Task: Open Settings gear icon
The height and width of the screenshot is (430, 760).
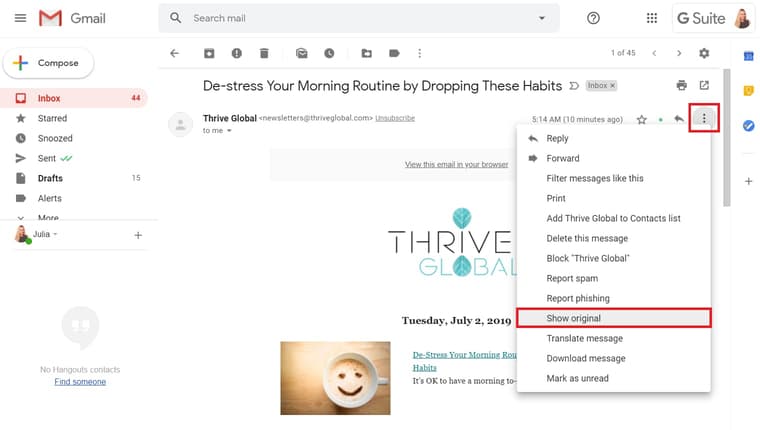Action: (x=704, y=53)
